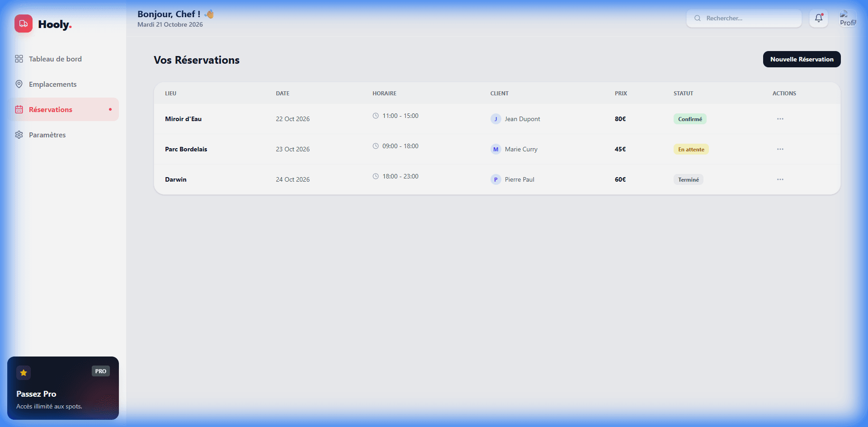Viewport: 868px width, 427px height.
Task: Toggle the Terminé status on the Darwin row
Action: tap(688, 179)
